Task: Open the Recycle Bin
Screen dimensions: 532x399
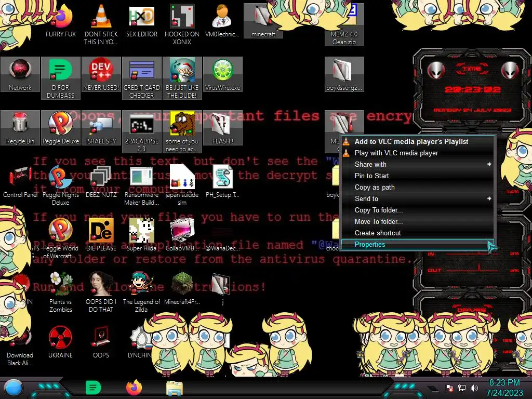Action: (x=20, y=128)
